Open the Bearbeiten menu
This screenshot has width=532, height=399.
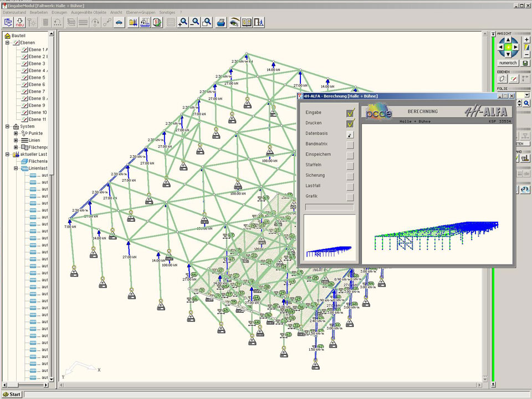(38, 12)
